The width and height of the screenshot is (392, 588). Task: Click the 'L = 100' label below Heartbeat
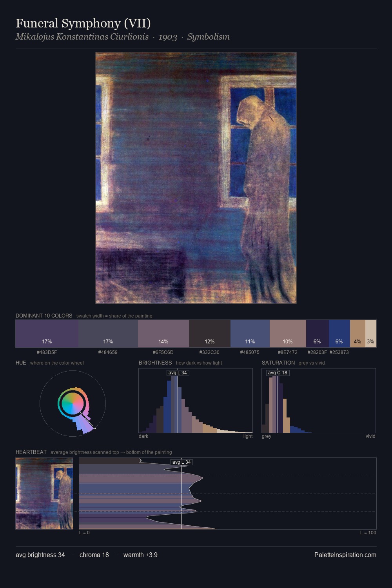(368, 532)
